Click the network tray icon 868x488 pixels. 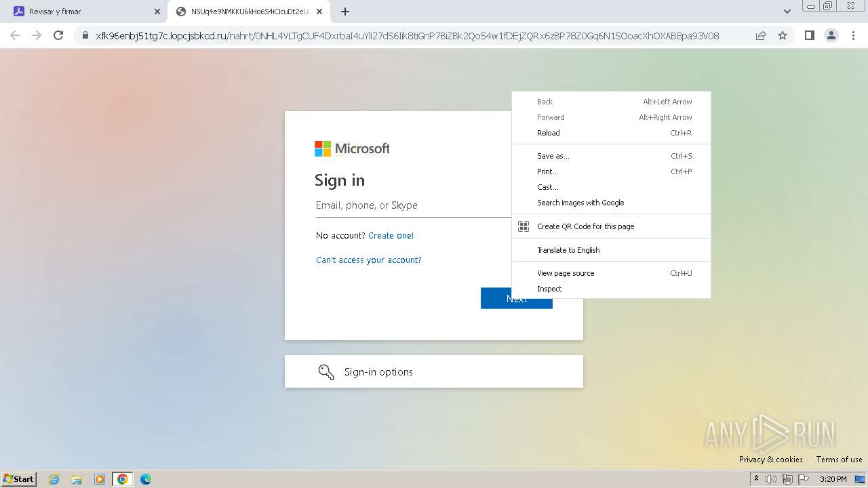point(787,479)
